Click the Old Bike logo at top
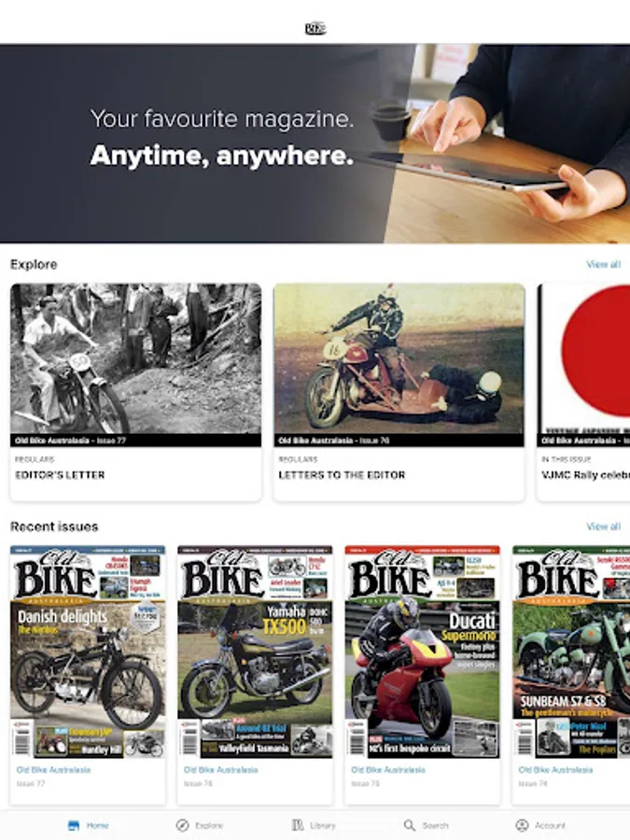Viewport: 630px width, 840px height. coord(315,28)
